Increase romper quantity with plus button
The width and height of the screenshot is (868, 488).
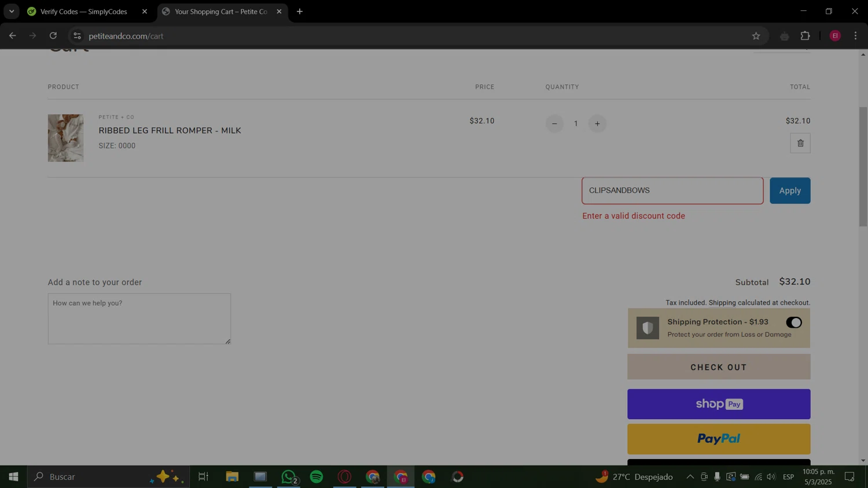pos(597,124)
